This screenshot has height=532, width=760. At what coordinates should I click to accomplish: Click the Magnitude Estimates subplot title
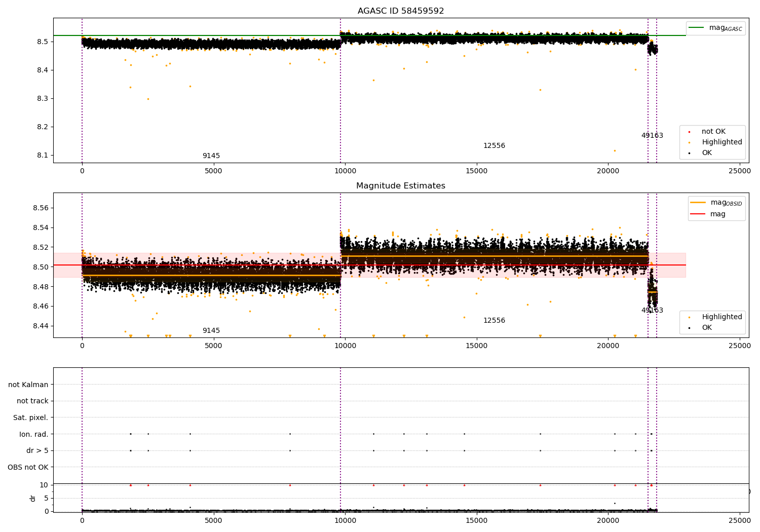[x=401, y=186]
